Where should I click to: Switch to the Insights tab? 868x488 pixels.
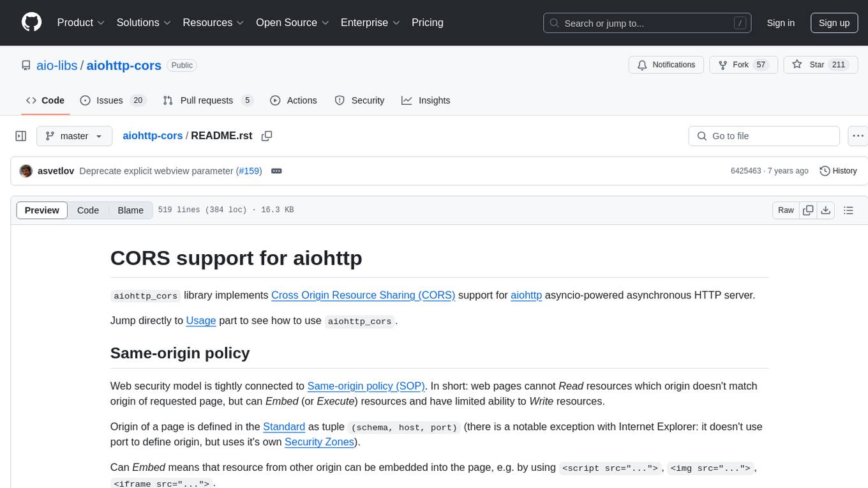coord(426,100)
